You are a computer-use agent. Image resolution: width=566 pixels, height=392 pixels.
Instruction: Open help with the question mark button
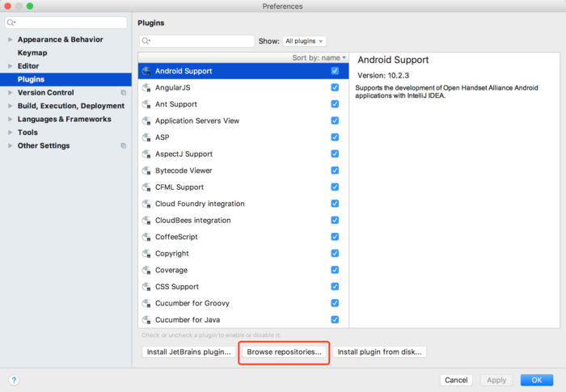pyautogui.click(x=14, y=380)
